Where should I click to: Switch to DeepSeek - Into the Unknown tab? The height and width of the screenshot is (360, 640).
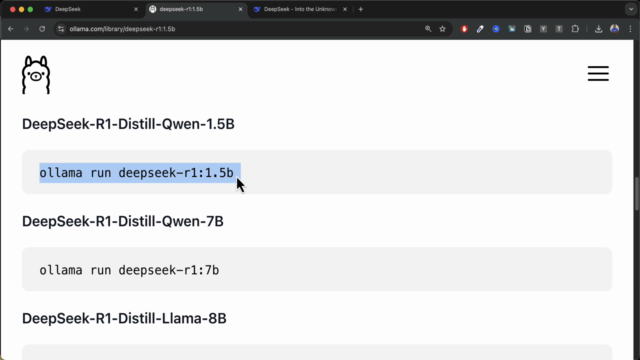pos(300,9)
